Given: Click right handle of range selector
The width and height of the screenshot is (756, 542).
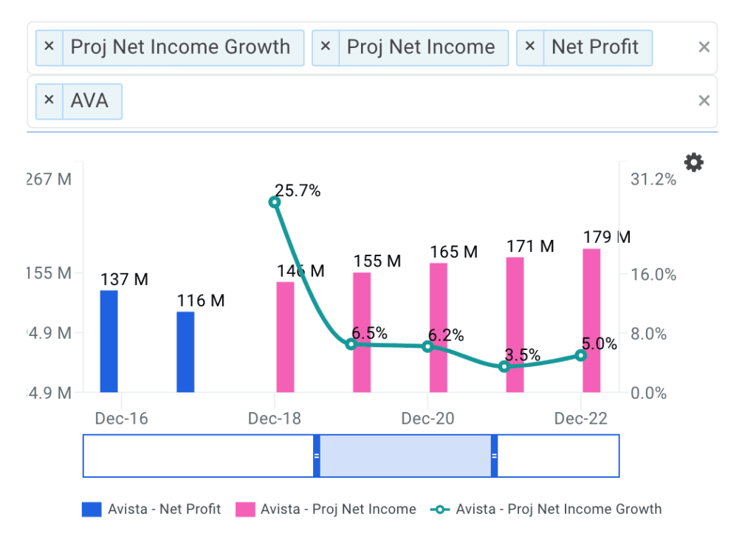Looking at the screenshot, I should point(494,456).
